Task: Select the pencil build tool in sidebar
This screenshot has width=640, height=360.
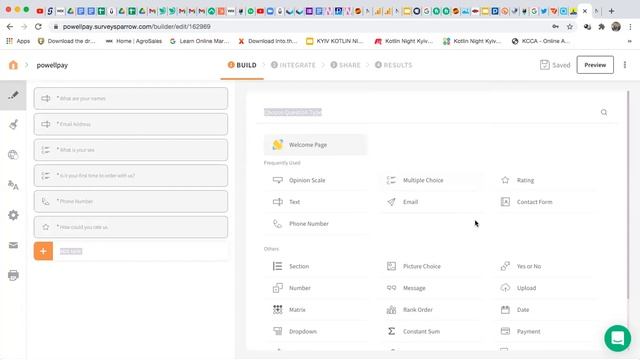Action: [13, 95]
